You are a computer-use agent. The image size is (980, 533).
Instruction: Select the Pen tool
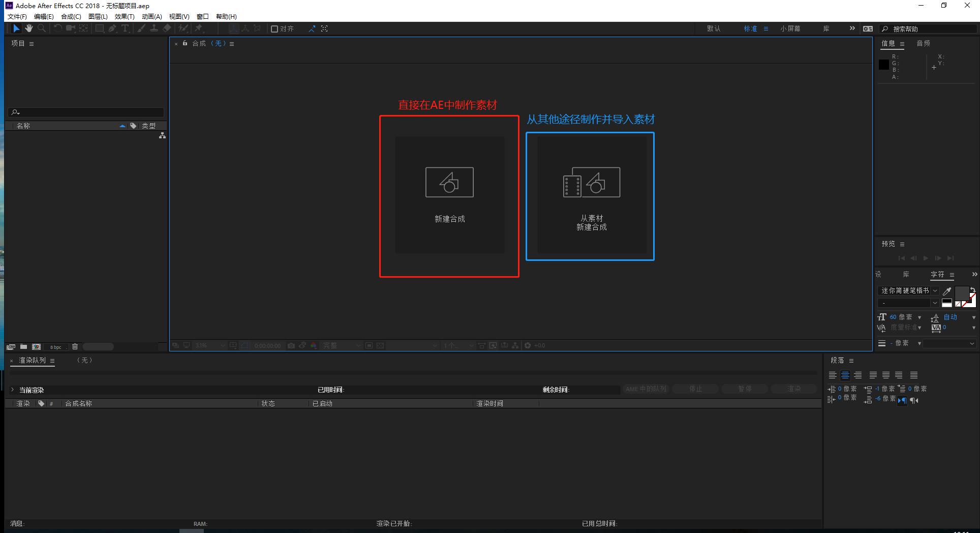(x=112, y=28)
